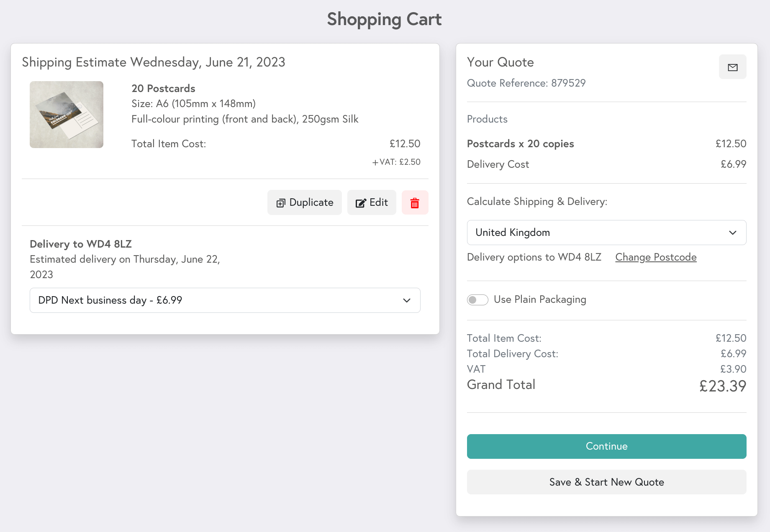Open the United Kingdom country dropdown
Viewport: 770px width, 532px height.
click(606, 233)
